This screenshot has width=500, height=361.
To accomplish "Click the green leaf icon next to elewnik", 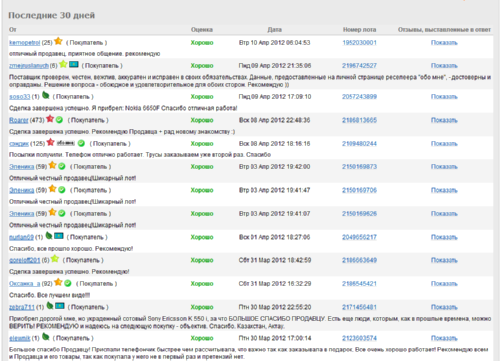I will click(x=46, y=337).
